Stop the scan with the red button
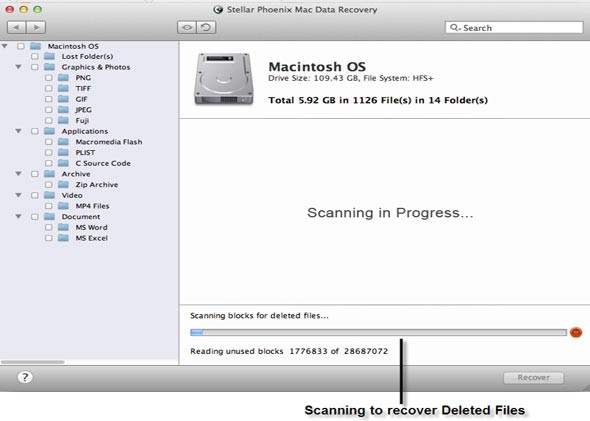This screenshot has width=590, height=421. (576, 332)
